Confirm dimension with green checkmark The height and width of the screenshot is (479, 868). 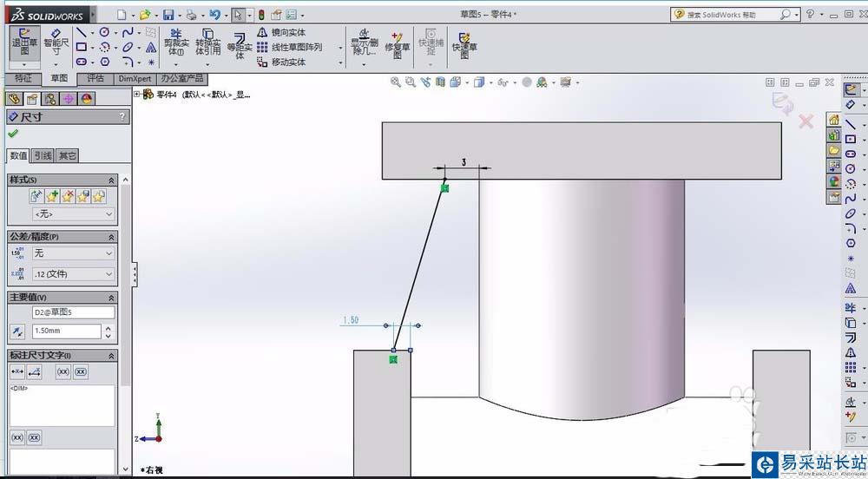coord(13,134)
